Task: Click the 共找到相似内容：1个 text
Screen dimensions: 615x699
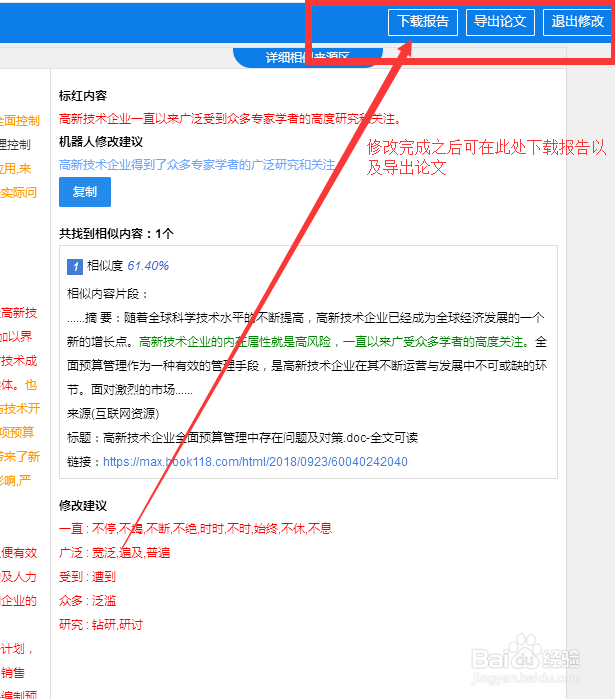Action: click(116, 234)
